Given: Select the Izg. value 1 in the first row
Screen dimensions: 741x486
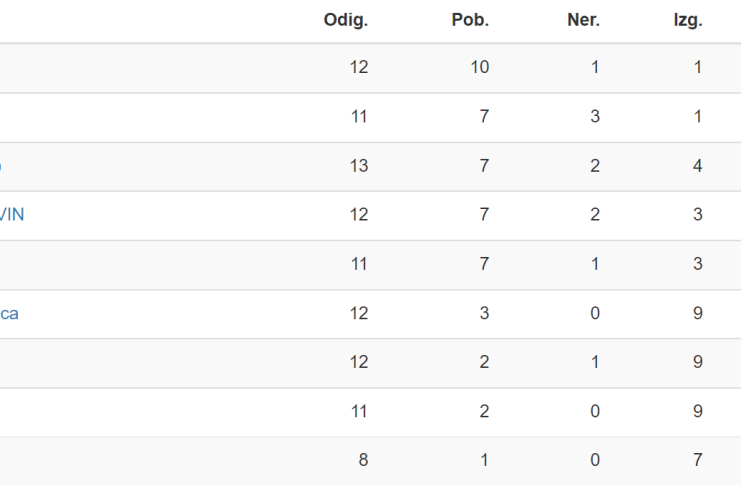Looking at the screenshot, I should coord(698,67).
